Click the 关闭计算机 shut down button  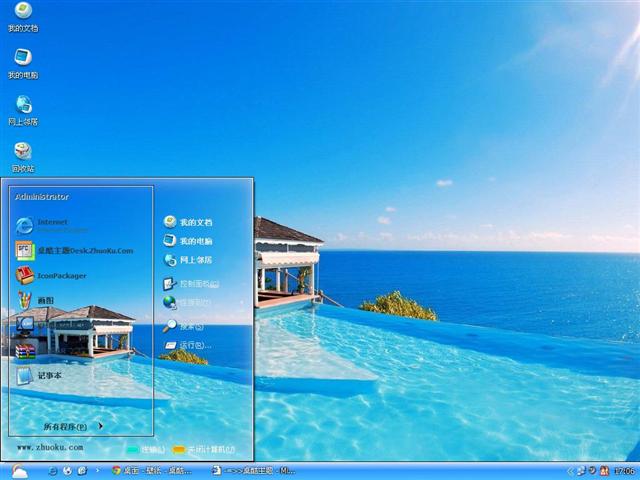coord(204,450)
